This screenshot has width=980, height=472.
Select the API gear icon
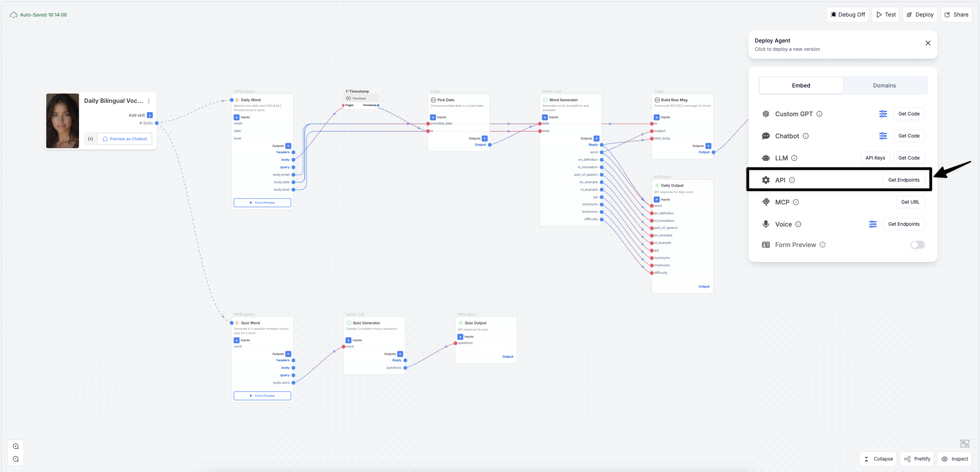[766, 180]
